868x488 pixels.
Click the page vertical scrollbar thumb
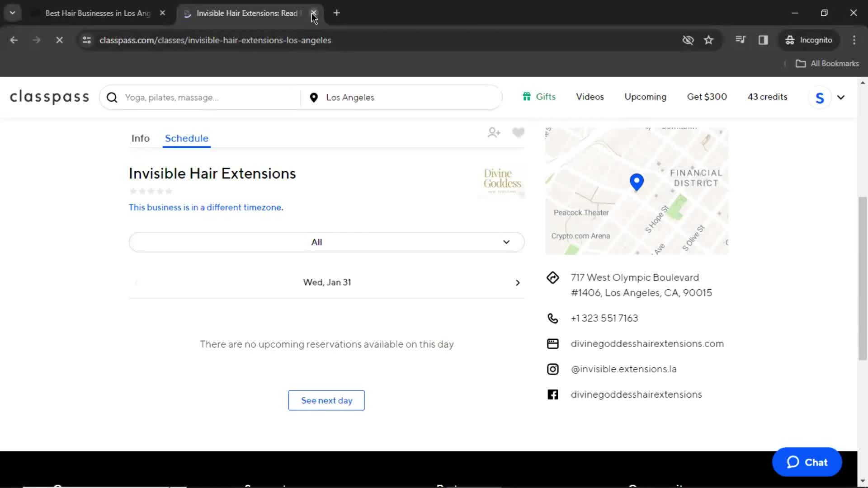click(863, 278)
